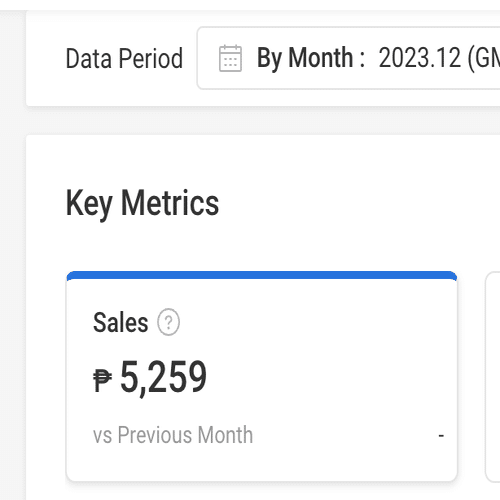This screenshot has height=500, width=500.
Task: Click the blue highlight bar atop Sales card
Action: (262, 275)
